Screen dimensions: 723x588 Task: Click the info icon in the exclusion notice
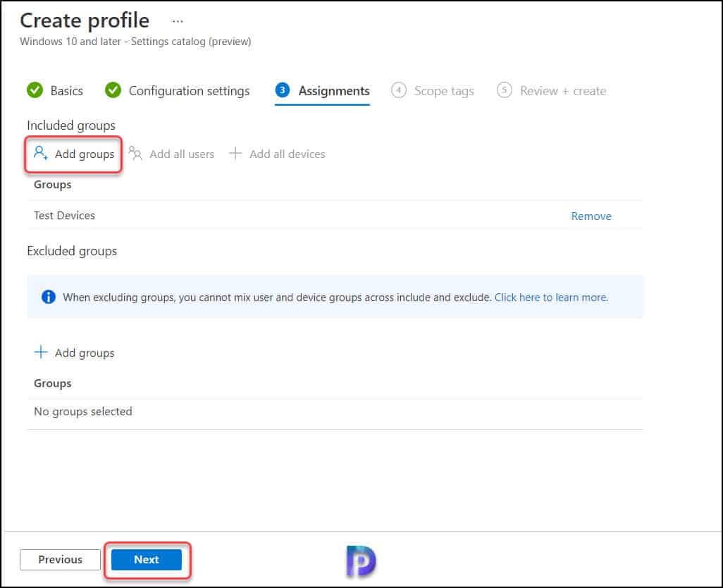tap(48, 296)
